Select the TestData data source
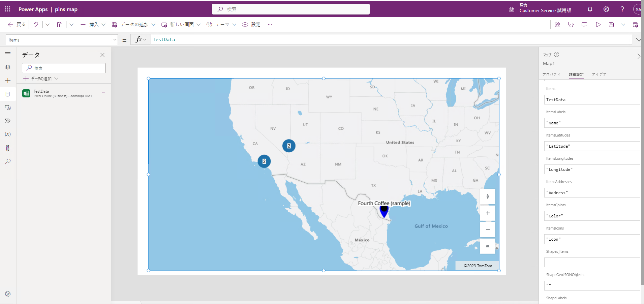Image resolution: width=644 pixels, height=304 pixels. tap(64, 93)
